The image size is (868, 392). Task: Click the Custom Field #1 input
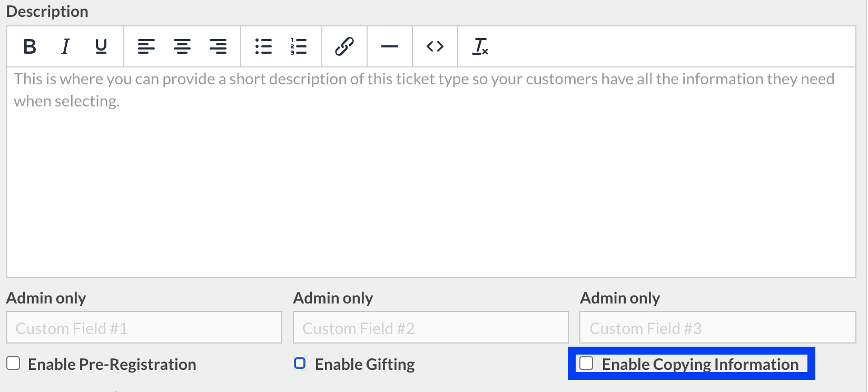[144, 328]
